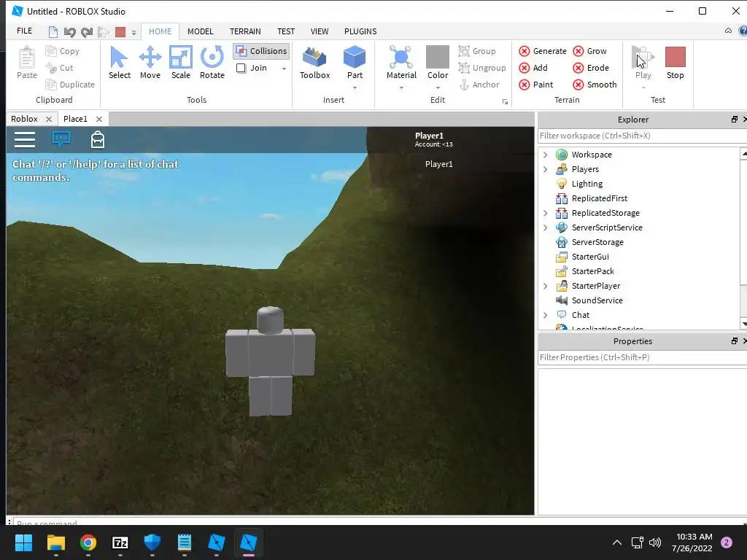Screen dimensions: 747x560
Task: Click the Filter Properties search field
Action: click(x=640, y=357)
